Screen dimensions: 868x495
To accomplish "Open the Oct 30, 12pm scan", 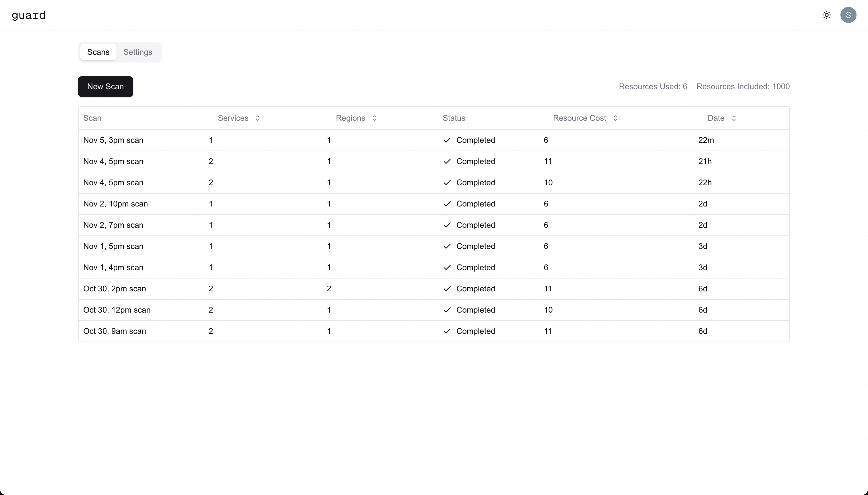I will (117, 310).
